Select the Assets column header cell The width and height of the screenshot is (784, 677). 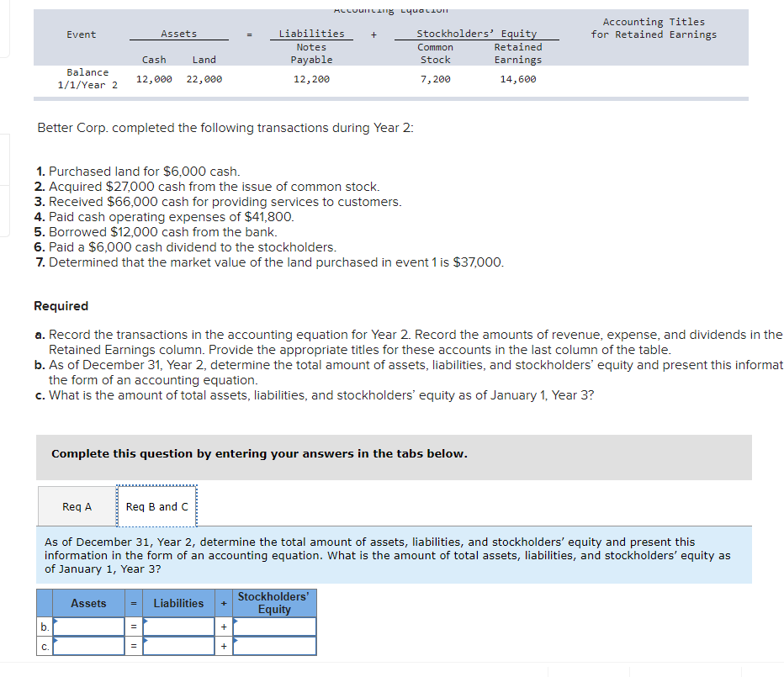pyautogui.click(x=88, y=603)
